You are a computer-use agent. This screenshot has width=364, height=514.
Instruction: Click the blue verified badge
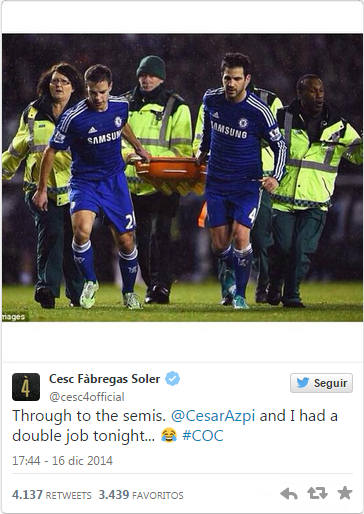click(173, 379)
